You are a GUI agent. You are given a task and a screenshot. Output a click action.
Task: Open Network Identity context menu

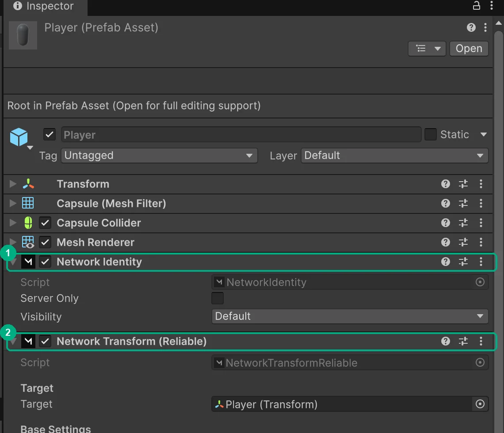[x=481, y=262]
